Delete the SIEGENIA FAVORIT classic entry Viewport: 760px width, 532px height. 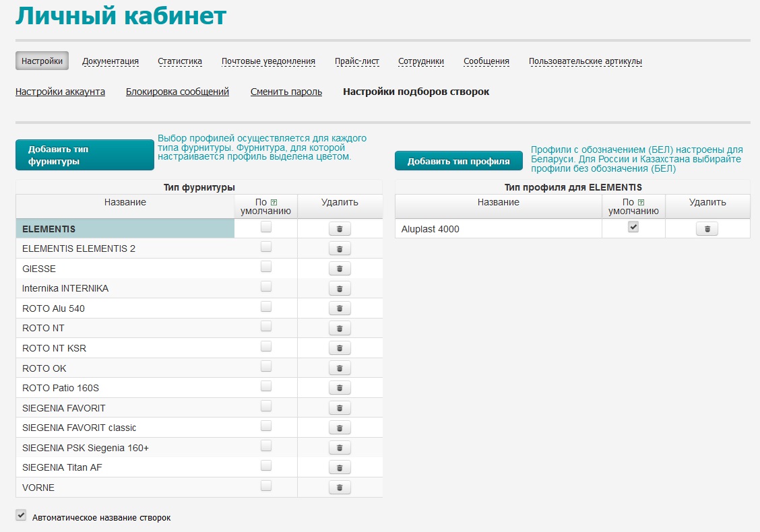coord(340,428)
